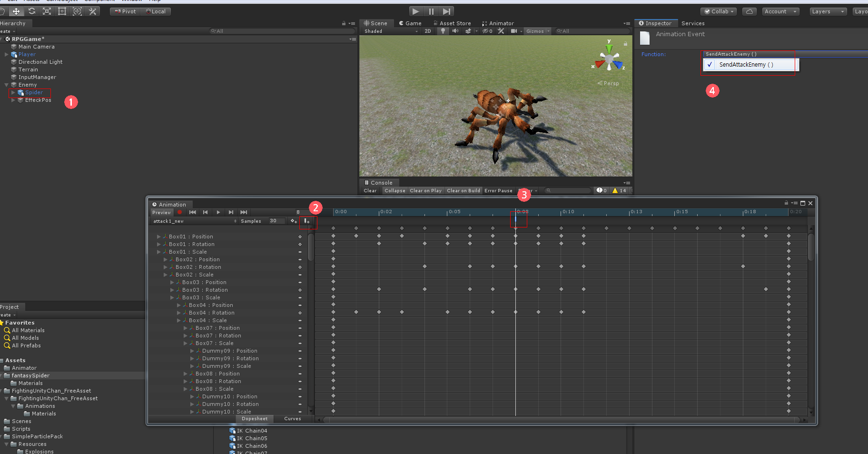Click Console Clear button

[x=370, y=190]
